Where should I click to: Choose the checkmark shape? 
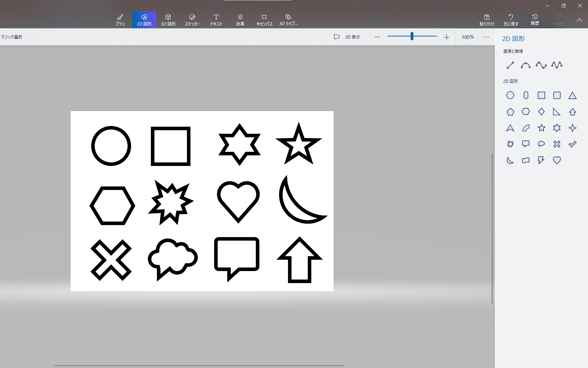point(572,144)
